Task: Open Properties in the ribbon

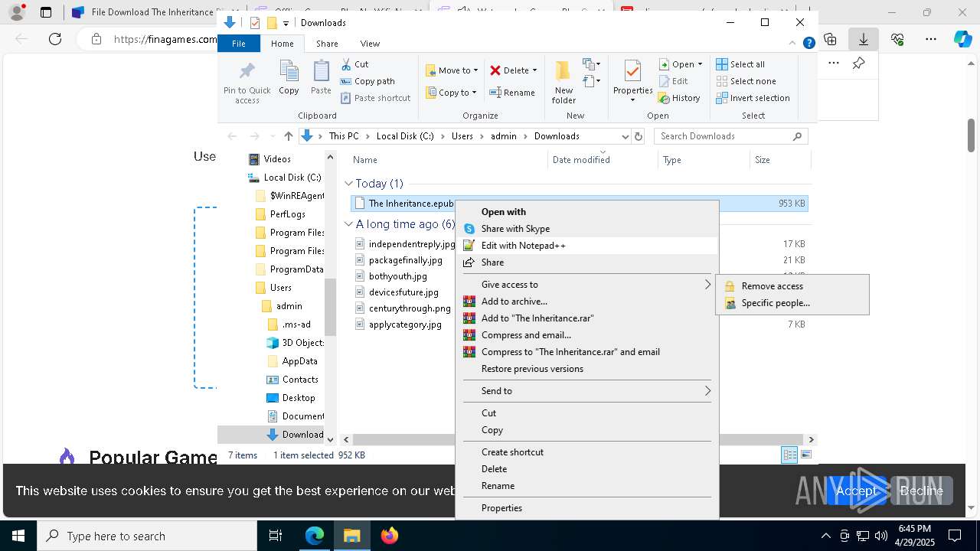Action: pos(632,81)
